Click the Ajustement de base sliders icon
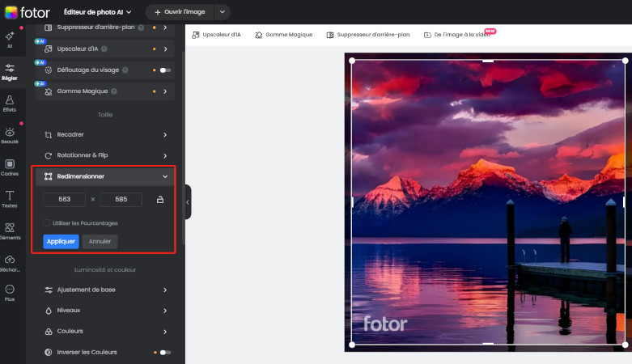632x364 pixels. click(x=49, y=290)
